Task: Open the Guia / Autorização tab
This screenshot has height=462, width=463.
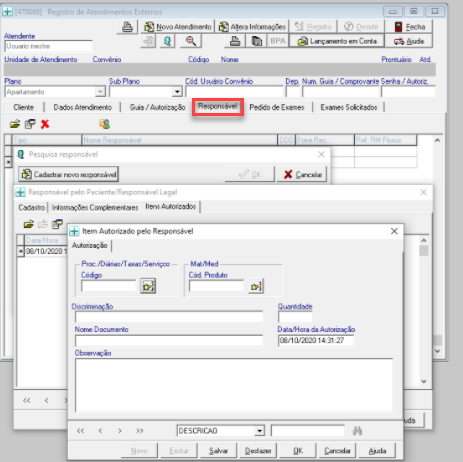Action: coord(157,107)
